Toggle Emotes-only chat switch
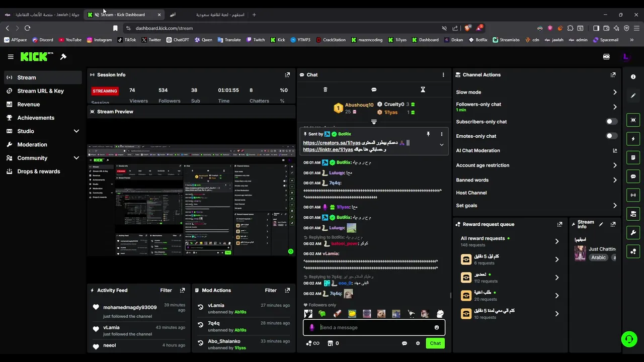The height and width of the screenshot is (362, 644). point(611,136)
